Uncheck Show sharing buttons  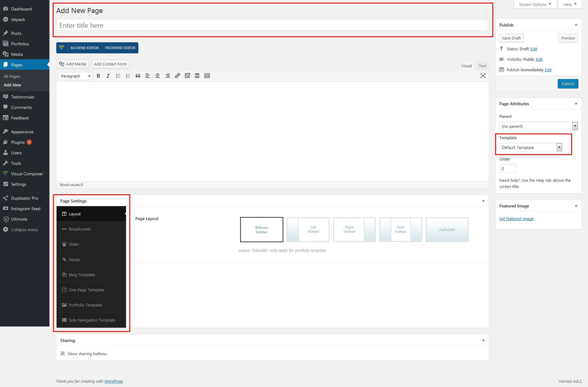63,354
